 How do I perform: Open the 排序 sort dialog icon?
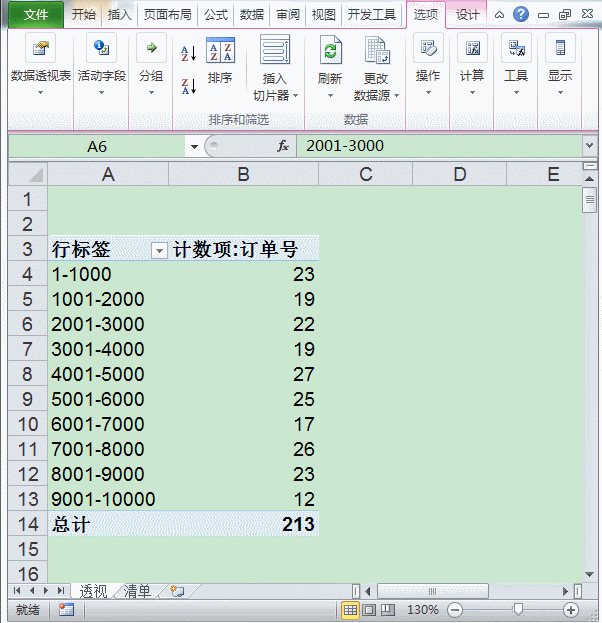coord(220,51)
